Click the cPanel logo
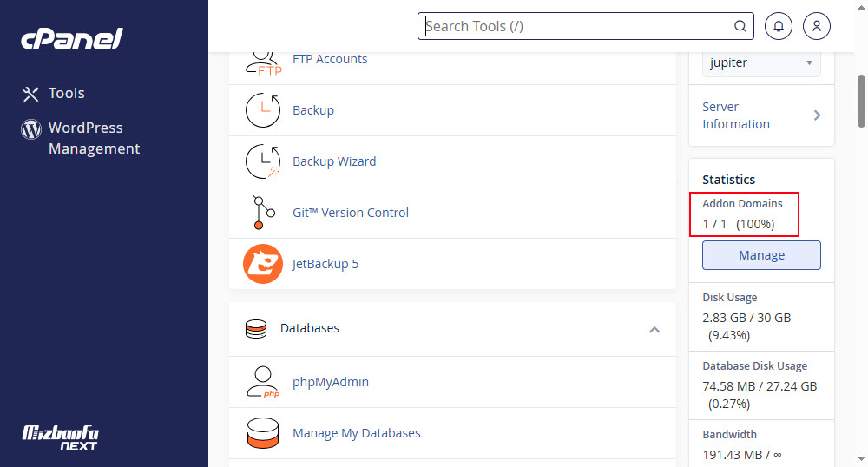Screen dimensions: 868x467 [72, 39]
